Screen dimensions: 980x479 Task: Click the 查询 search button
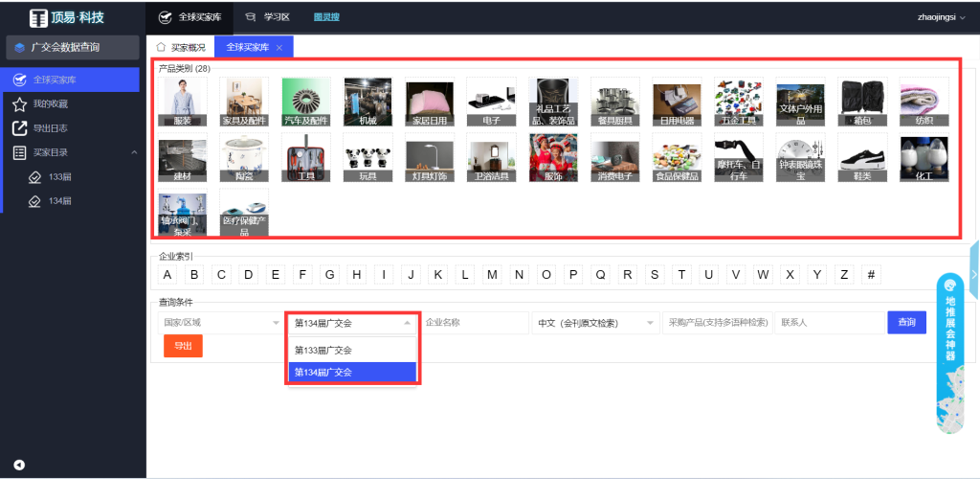coord(906,323)
